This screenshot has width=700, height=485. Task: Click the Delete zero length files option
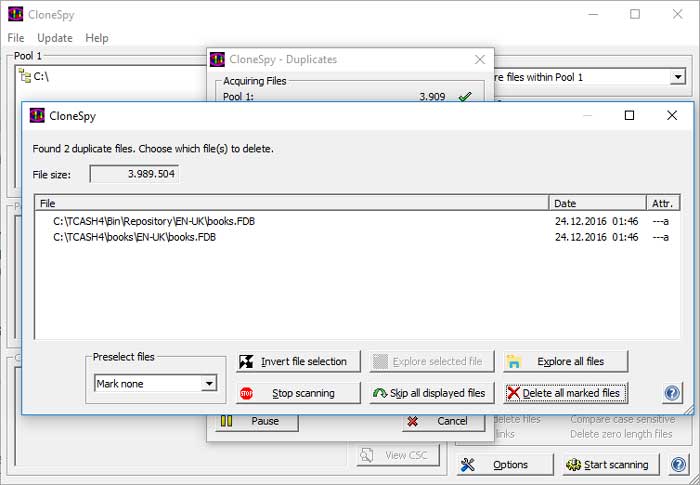[621, 434]
